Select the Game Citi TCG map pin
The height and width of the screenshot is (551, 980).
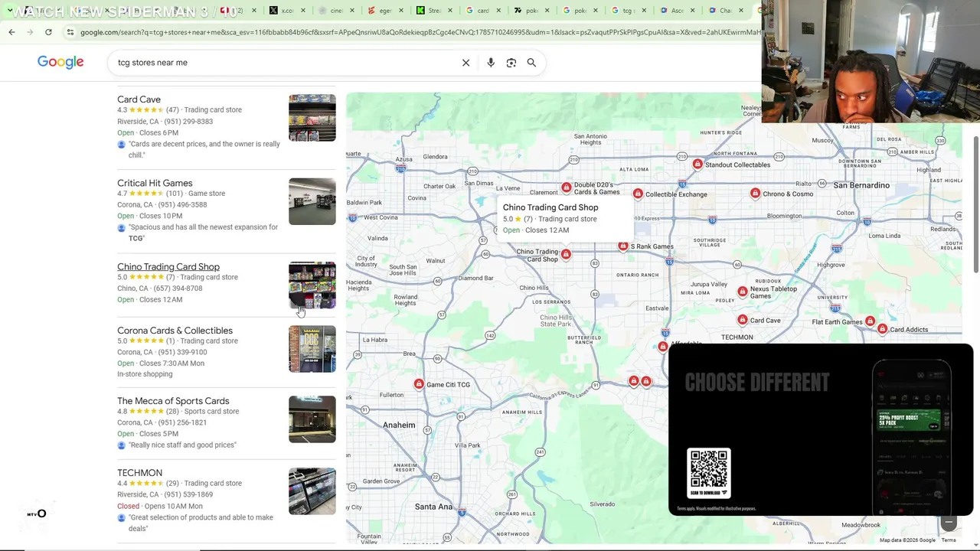419,384
